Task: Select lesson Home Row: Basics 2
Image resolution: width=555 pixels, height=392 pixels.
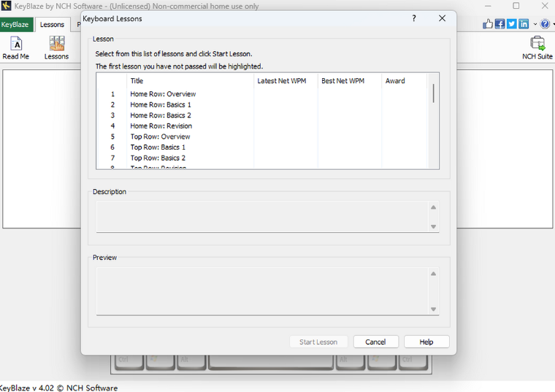Action: [x=161, y=115]
